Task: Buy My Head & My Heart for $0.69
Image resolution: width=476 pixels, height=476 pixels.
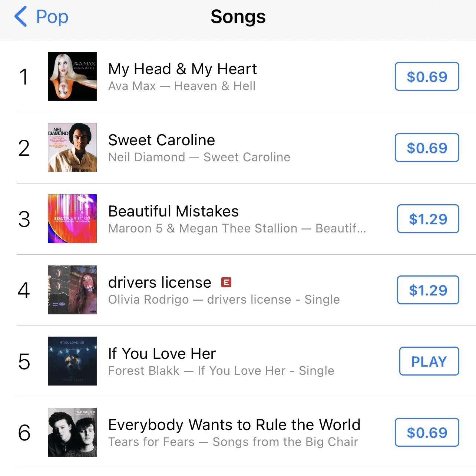Action: point(427,77)
